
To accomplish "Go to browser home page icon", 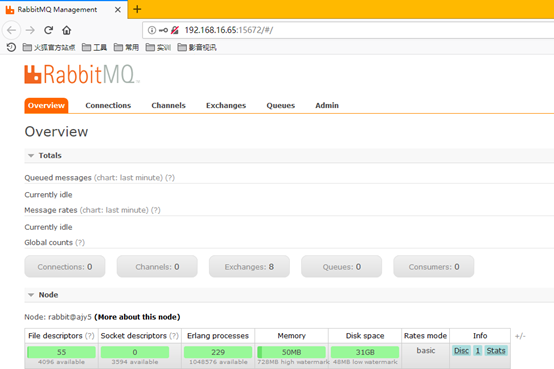I will pyautogui.click(x=66, y=30).
